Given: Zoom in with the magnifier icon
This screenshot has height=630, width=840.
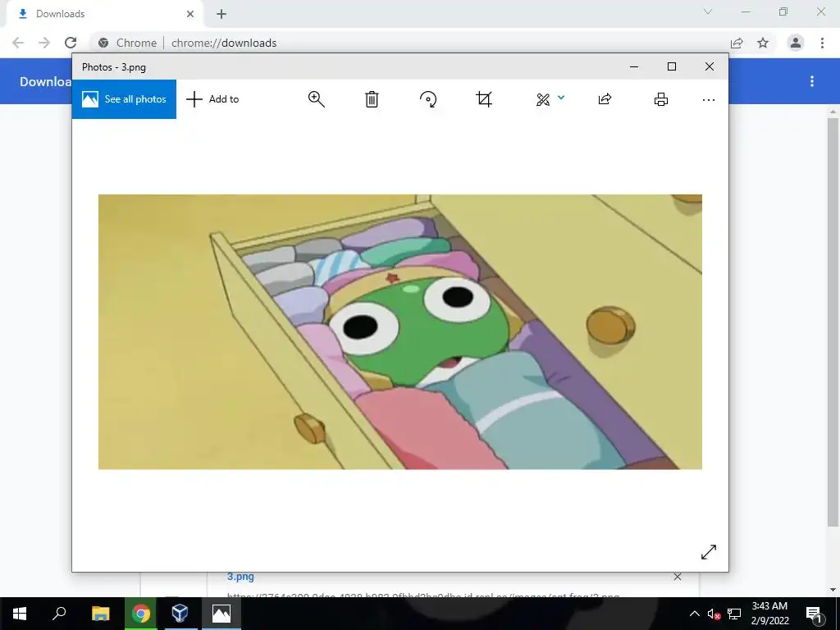Looking at the screenshot, I should tap(316, 99).
